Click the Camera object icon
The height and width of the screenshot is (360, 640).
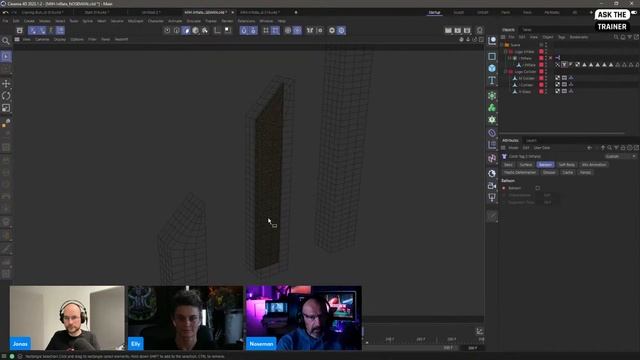pyautogui.click(x=492, y=186)
